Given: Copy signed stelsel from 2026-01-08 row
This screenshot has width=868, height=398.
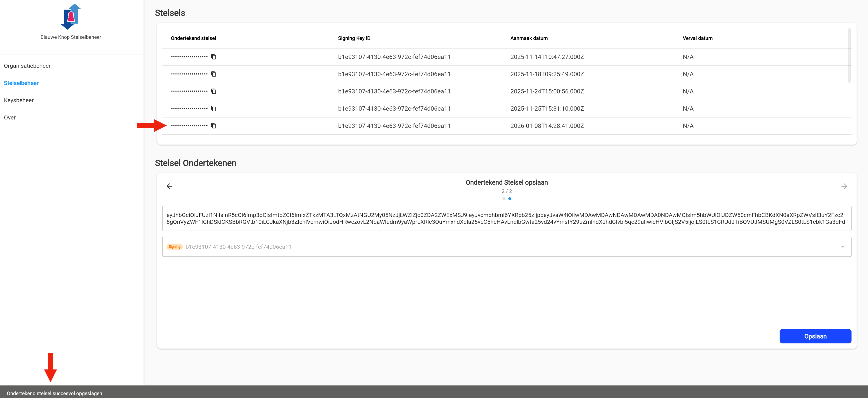Looking at the screenshot, I should click(x=213, y=125).
